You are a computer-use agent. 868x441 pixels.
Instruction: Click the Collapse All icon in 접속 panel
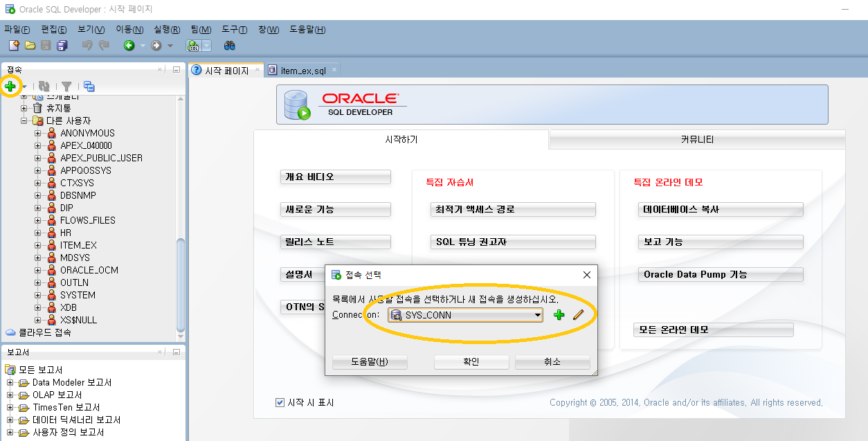(x=89, y=87)
